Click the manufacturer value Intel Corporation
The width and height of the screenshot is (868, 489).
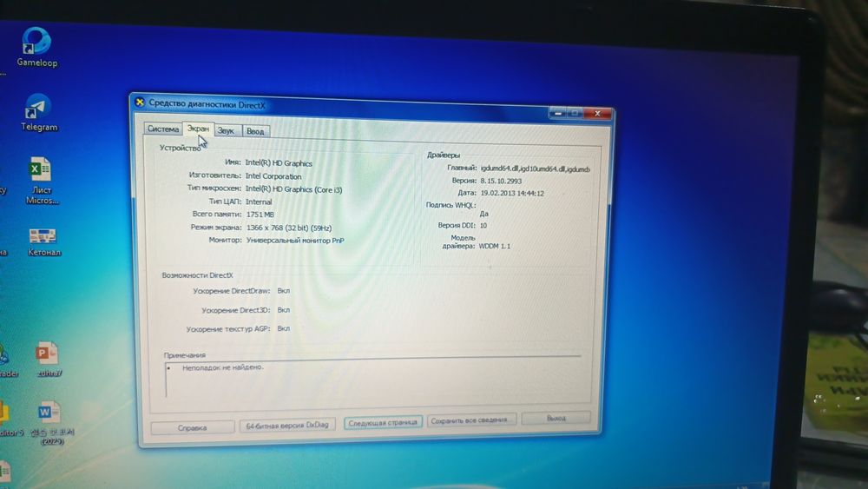click(x=273, y=176)
